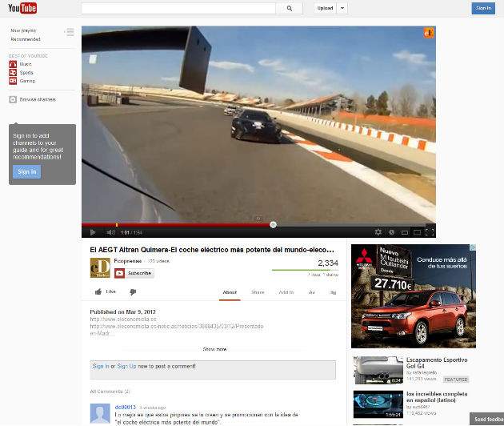Open the channel's videos count link
The width and height of the screenshot is (504, 426).
158,261
